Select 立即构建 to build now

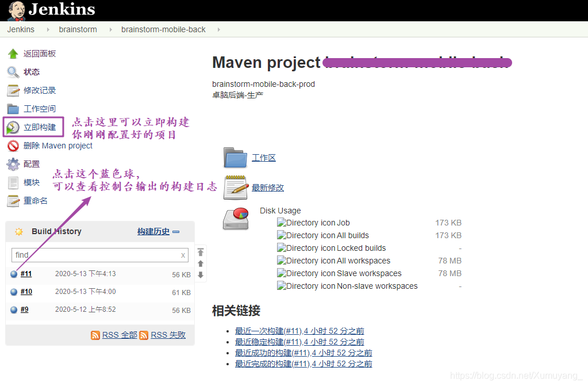pyautogui.click(x=40, y=127)
